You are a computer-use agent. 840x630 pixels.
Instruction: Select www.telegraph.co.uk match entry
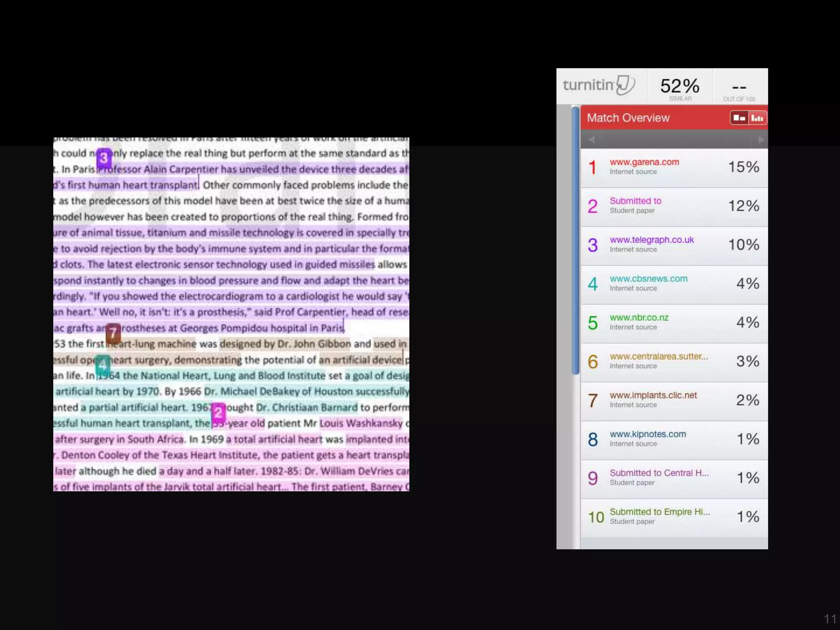coord(651,240)
